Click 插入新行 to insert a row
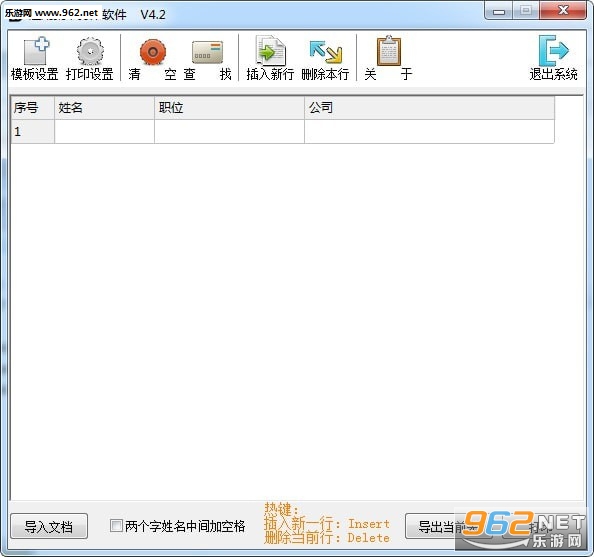The width and height of the screenshot is (594, 557). 270,58
